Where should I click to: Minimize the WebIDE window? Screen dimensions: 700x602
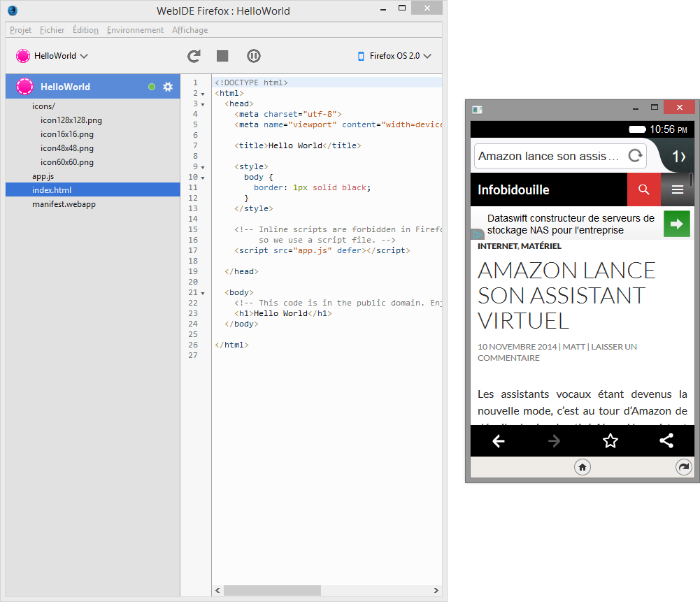point(383,8)
